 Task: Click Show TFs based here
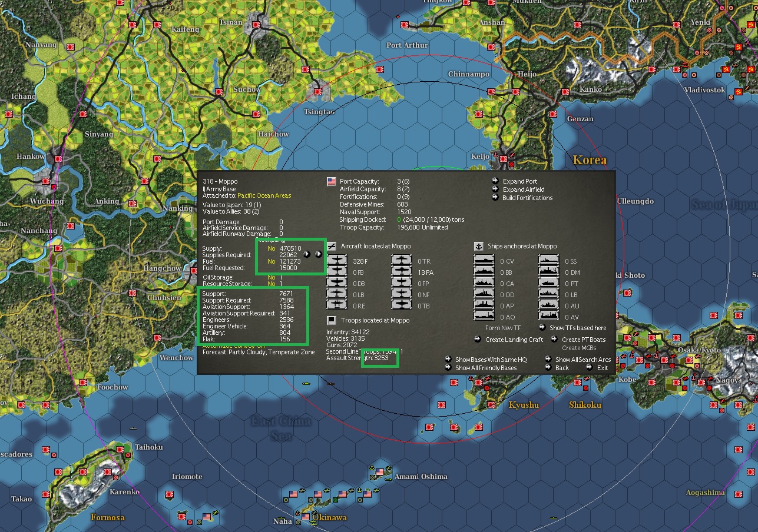pyautogui.click(x=578, y=328)
